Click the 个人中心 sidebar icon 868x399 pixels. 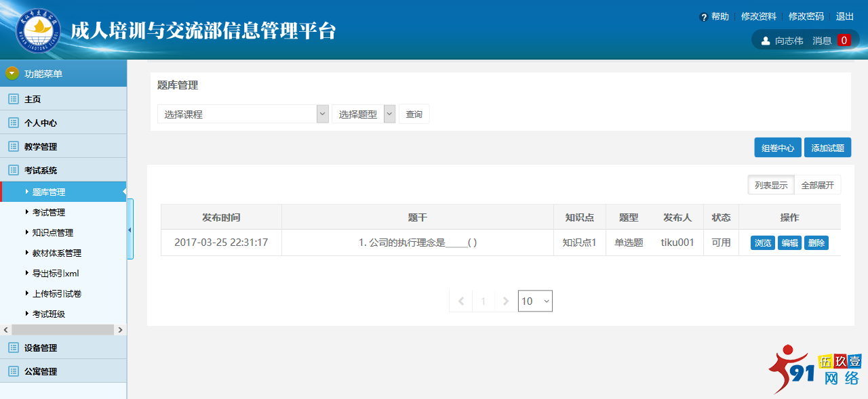point(12,122)
